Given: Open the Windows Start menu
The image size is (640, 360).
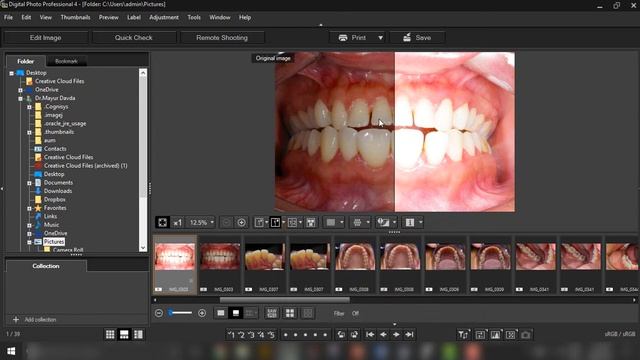Looking at the screenshot, I should pos(11,351).
